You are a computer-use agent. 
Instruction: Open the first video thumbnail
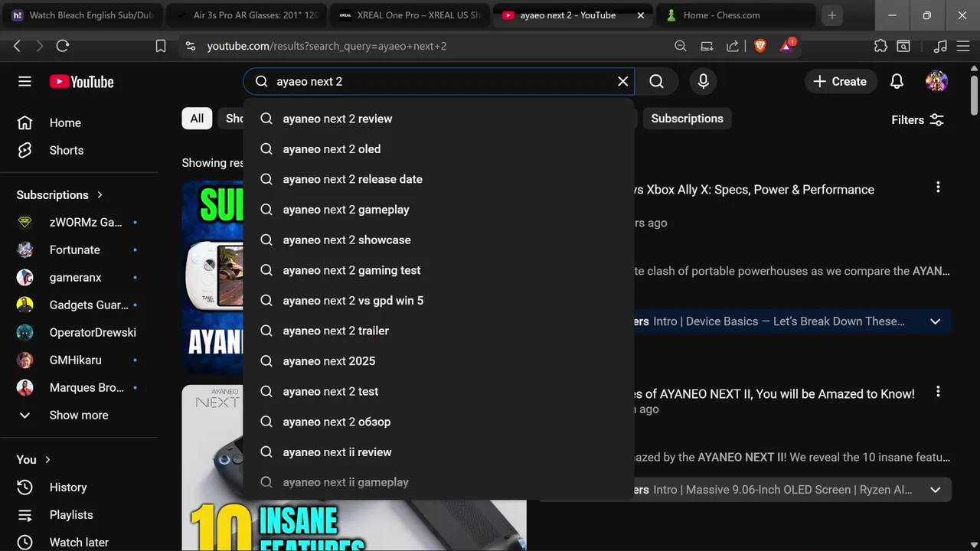click(x=212, y=277)
